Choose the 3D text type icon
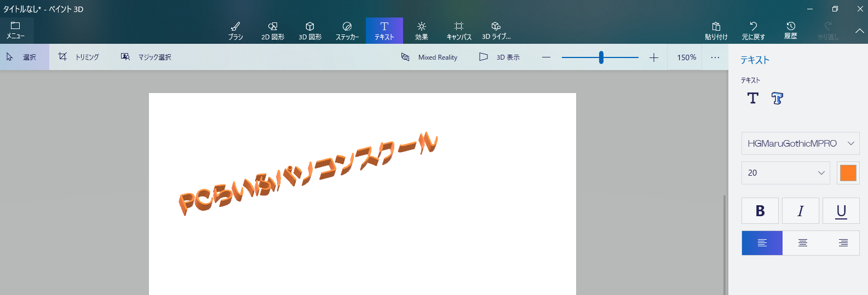The height and width of the screenshot is (295, 868). (x=777, y=98)
